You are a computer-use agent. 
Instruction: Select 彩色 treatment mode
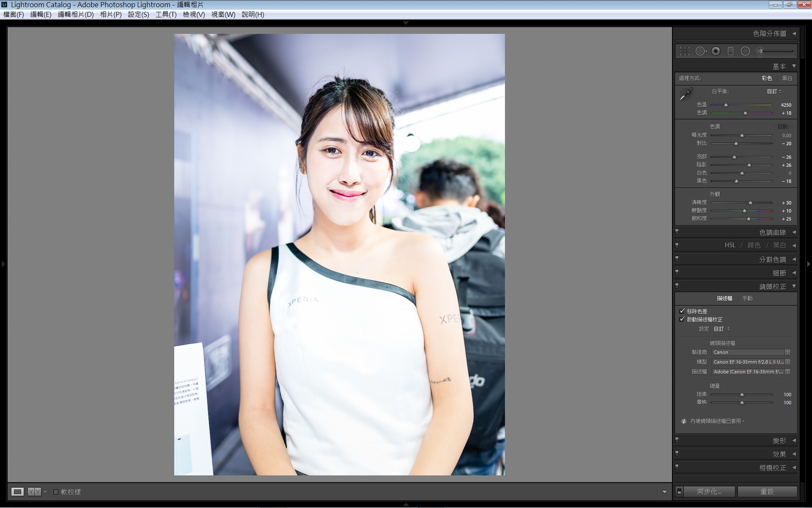767,78
